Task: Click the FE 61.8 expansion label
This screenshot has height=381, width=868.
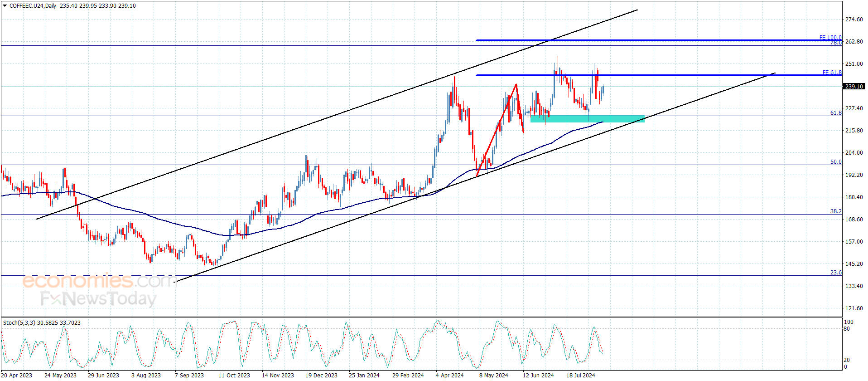Action: [x=832, y=73]
